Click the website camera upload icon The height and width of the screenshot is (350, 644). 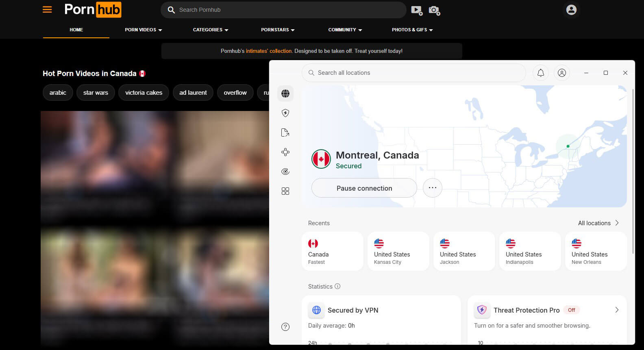(435, 10)
